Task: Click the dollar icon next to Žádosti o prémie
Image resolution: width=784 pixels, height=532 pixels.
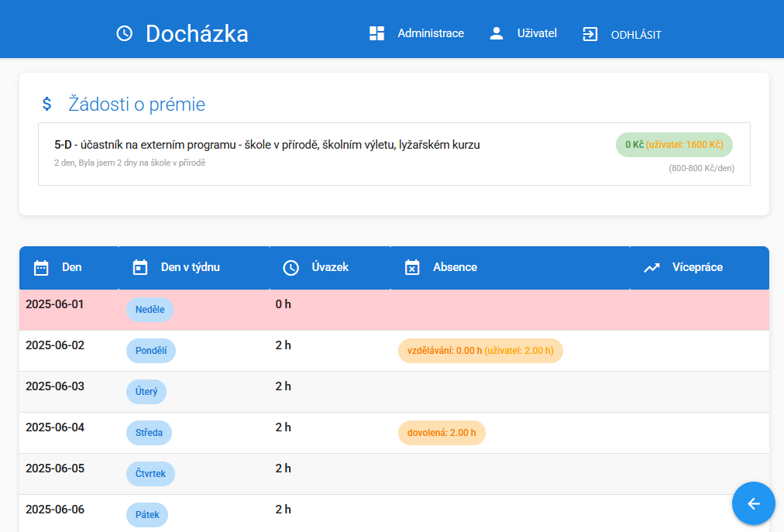Action: click(x=46, y=103)
